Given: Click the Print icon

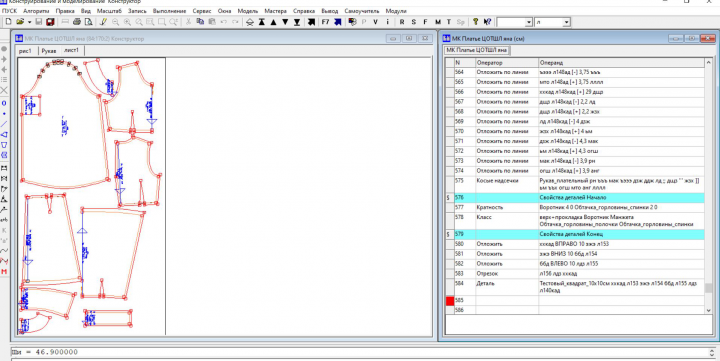Looking at the screenshot, I should click(x=77, y=22).
